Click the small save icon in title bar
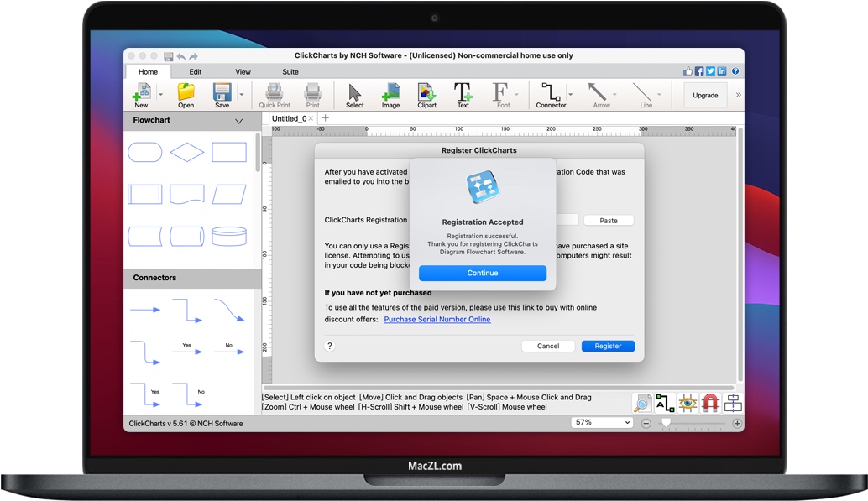Screen dimensions: 868x501 pyautogui.click(x=168, y=56)
